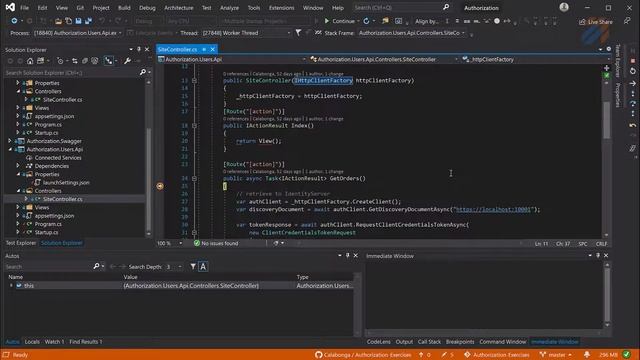Switch to the Call Stack tab
This screenshot has width=640, height=360.
(429, 342)
